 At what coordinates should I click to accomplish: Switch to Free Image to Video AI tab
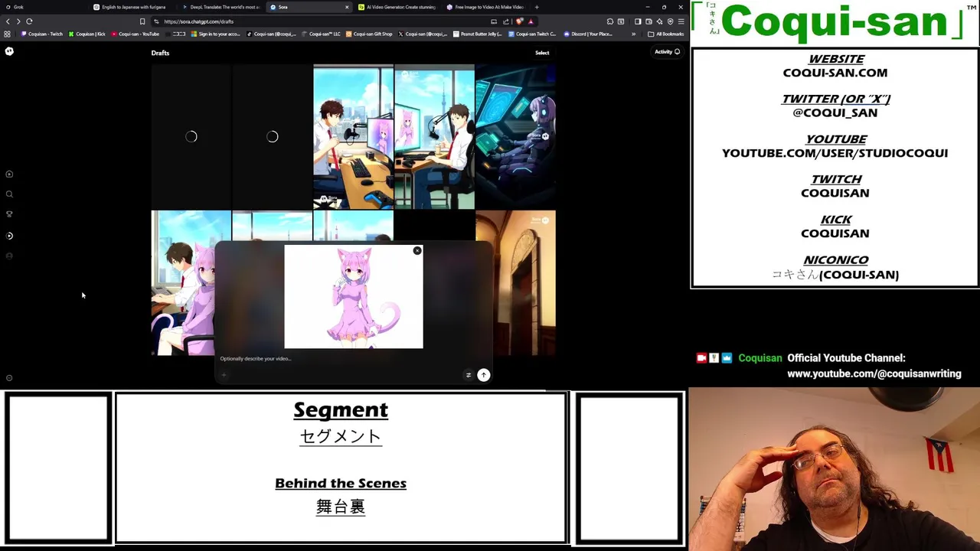[485, 7]
